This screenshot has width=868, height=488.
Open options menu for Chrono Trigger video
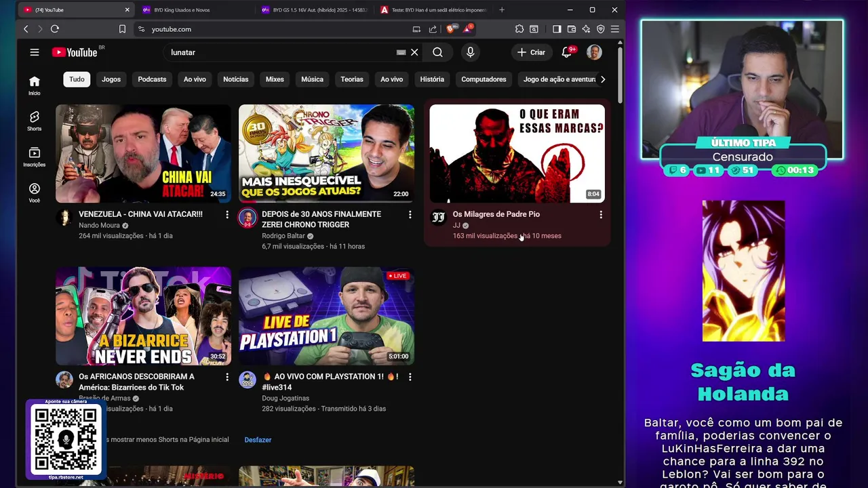[410, 214]
